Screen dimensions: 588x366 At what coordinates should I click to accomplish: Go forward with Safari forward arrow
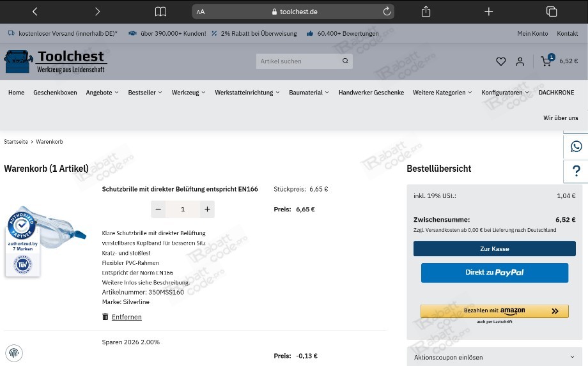pyautogui.click(x=98, y=11)
